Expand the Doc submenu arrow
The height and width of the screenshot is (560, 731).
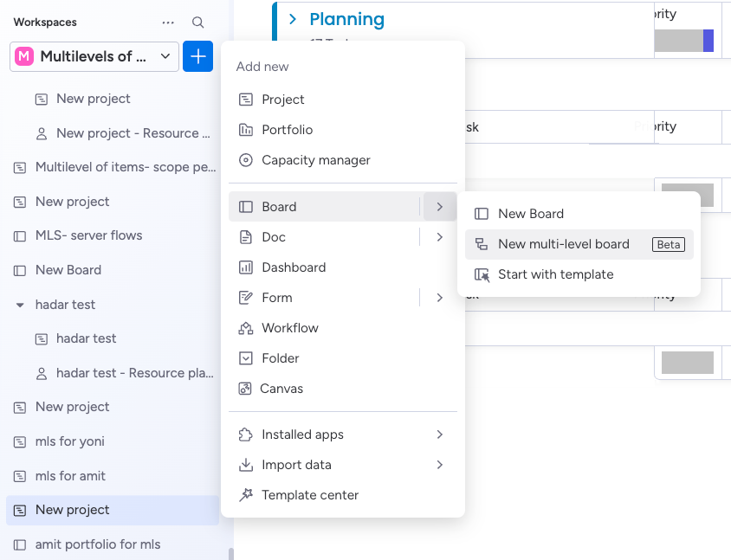click(x=440, y=237)
